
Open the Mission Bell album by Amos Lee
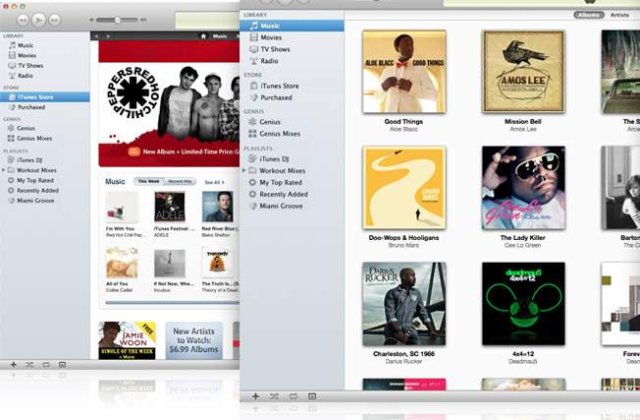point(523,71)
